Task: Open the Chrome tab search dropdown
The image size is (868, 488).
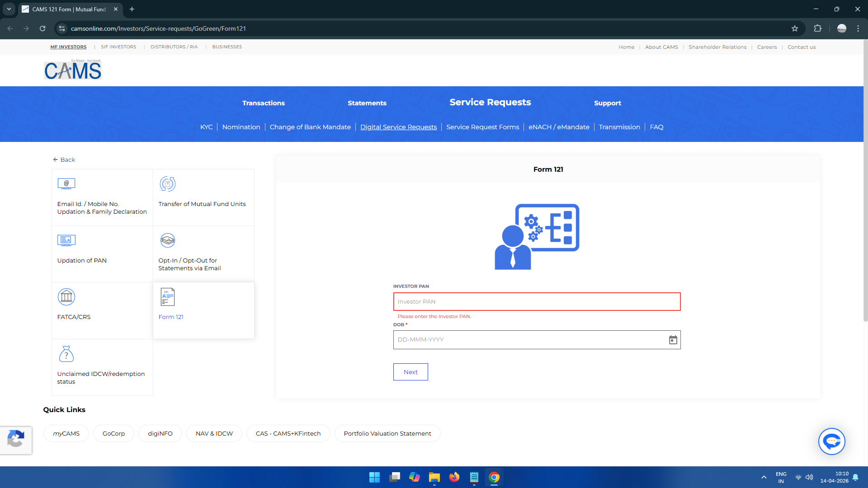Action: [x=9, y=9]
